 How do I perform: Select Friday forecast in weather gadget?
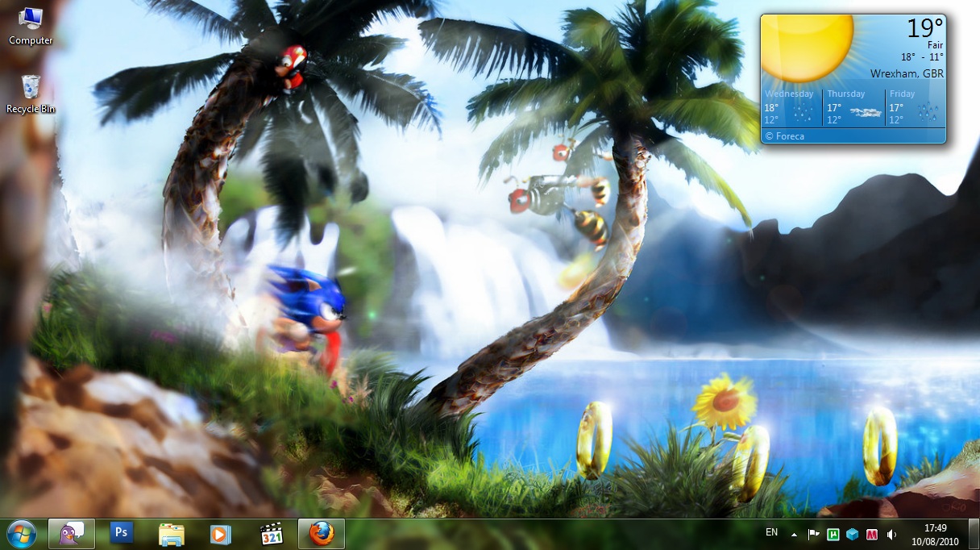pos(915,106)
